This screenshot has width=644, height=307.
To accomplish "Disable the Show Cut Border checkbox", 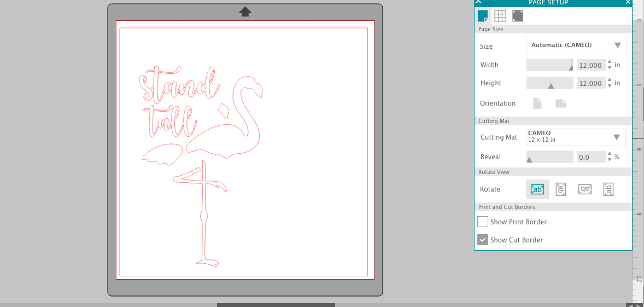I will click(x=483, y=240).
